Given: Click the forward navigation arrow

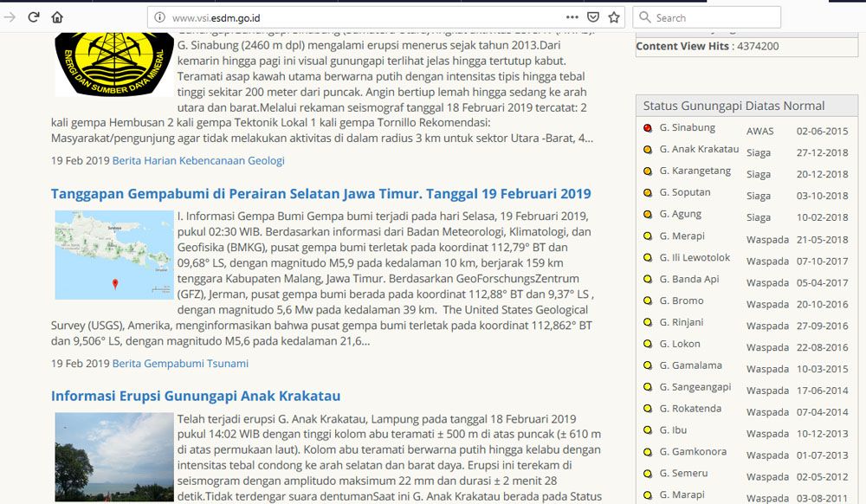Looking at the screenshot, I should pyautogui.click(x=10, y=17).
